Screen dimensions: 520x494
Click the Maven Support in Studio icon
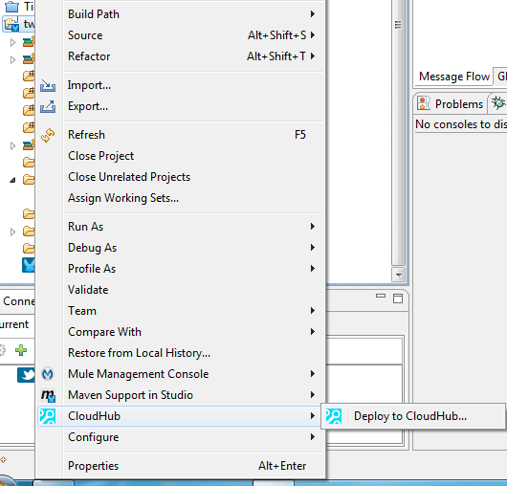tap(48, 395)
